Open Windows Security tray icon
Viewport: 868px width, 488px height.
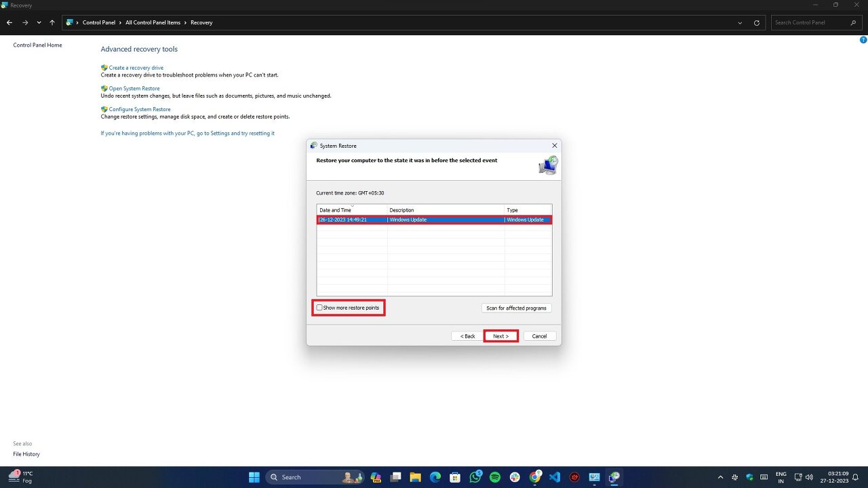pyautogui.click(x=750, y=477)
